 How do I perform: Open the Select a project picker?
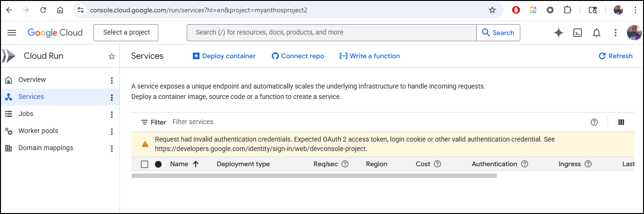pyautogui.click(x=126, y=33)
